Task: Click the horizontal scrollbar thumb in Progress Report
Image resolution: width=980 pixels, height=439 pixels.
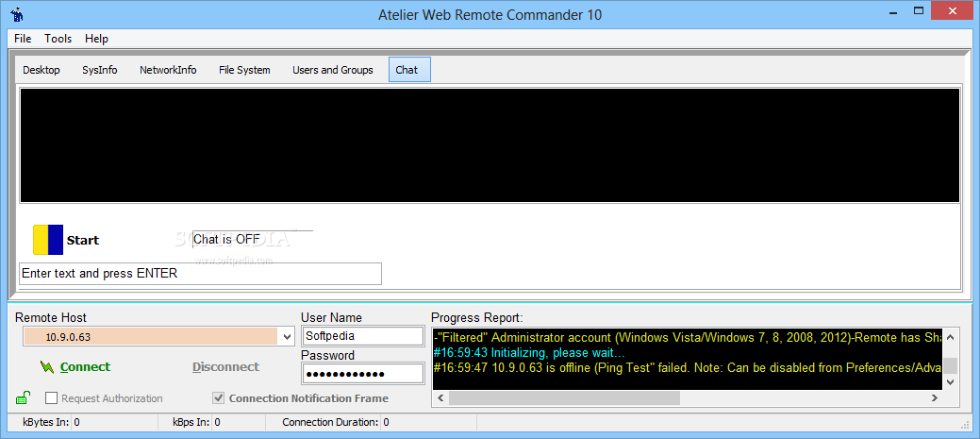Action: click(564, 397)
